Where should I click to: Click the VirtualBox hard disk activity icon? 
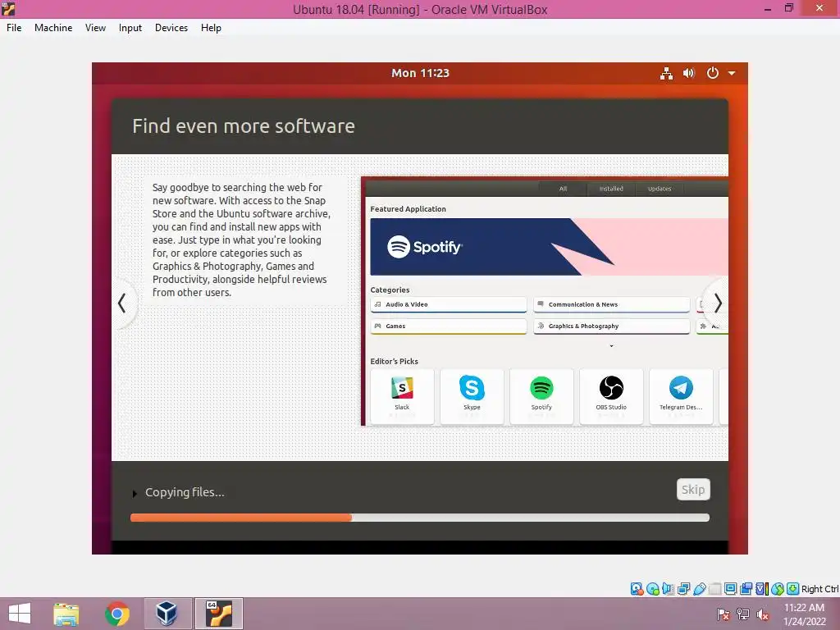(637, 589)
